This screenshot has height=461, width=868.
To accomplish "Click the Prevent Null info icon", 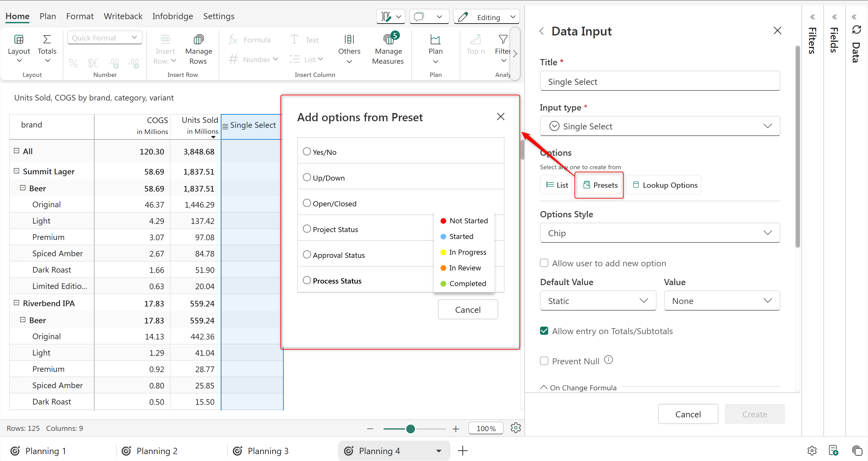I will click(x=608, y=360).
